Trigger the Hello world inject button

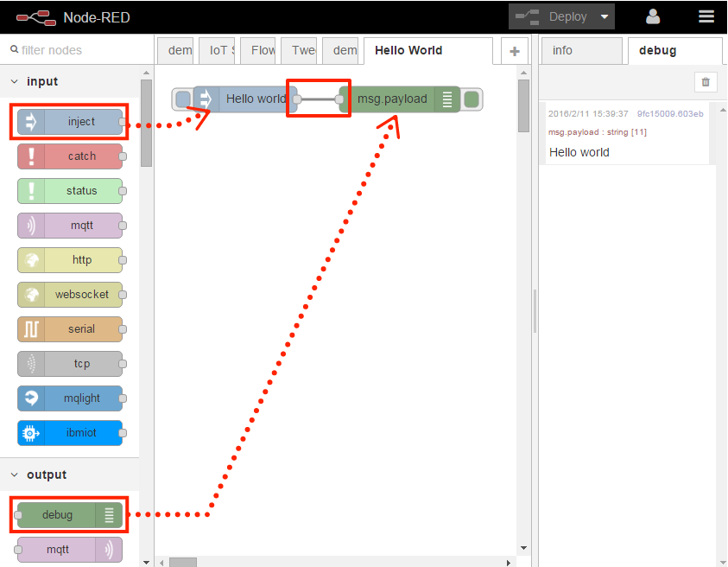point(183,99)
